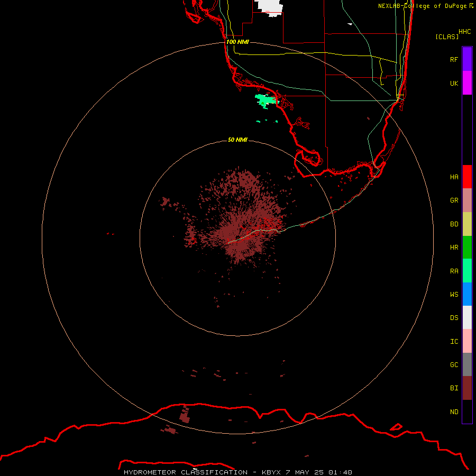The image size is (476, 476).
Task: Click the 'UK' legend label
Action: 454,83
